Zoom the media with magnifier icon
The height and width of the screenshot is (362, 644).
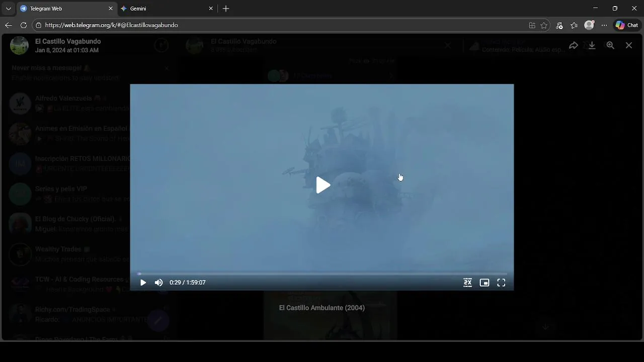(x=610, y=45)
